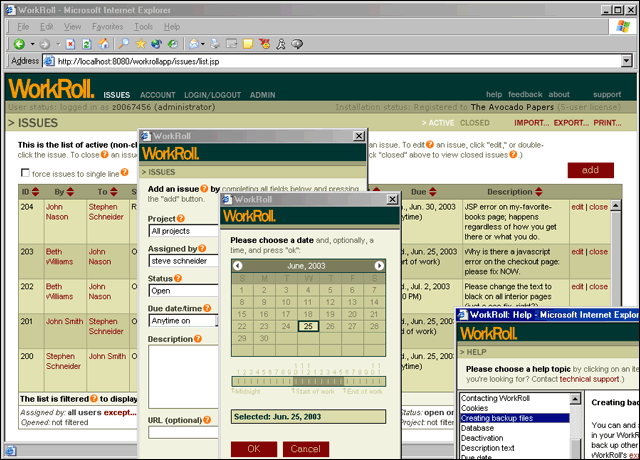
Task: Select June 26 in the calendar
Action: [x=330, y=326]
